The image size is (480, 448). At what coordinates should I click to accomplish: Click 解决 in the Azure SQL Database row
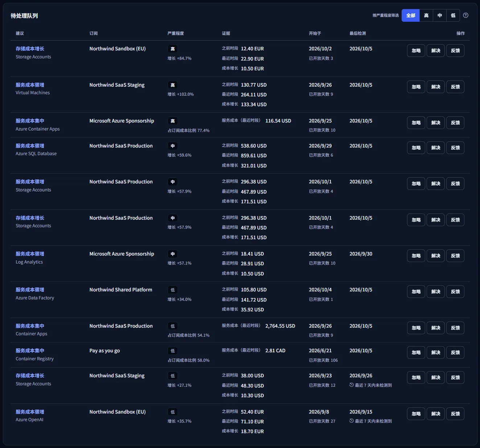436,148
